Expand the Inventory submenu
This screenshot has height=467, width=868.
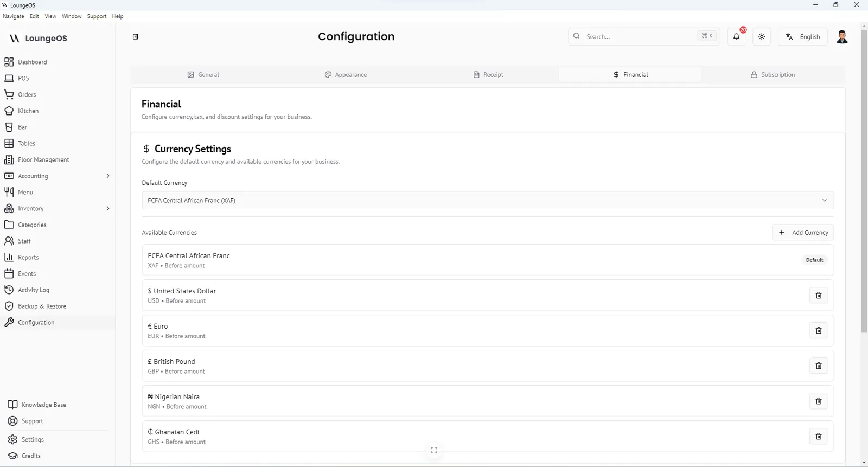coord(107,208)
